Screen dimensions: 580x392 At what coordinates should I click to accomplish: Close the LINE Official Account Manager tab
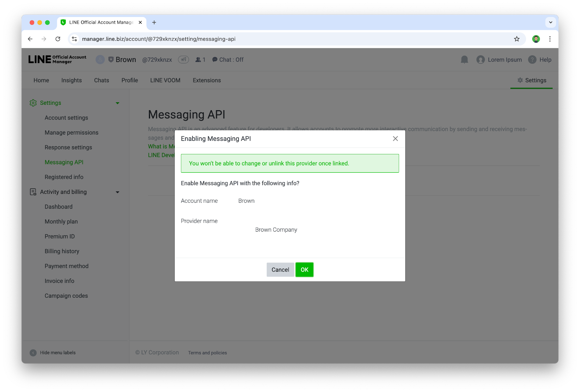pyautogui.click(x=140, y=22)
